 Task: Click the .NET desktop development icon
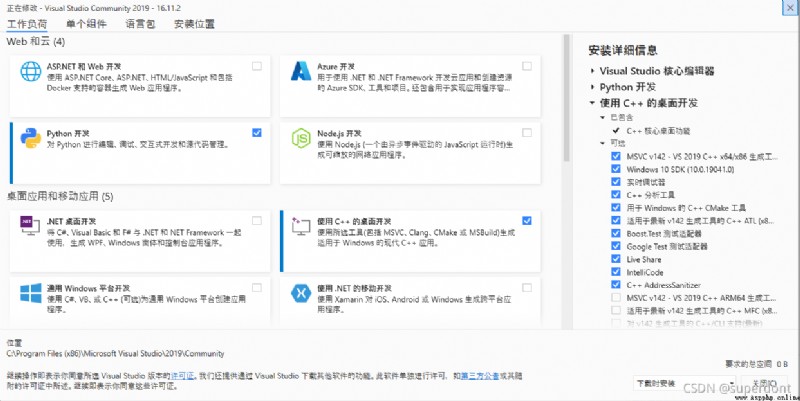point(30,225)
